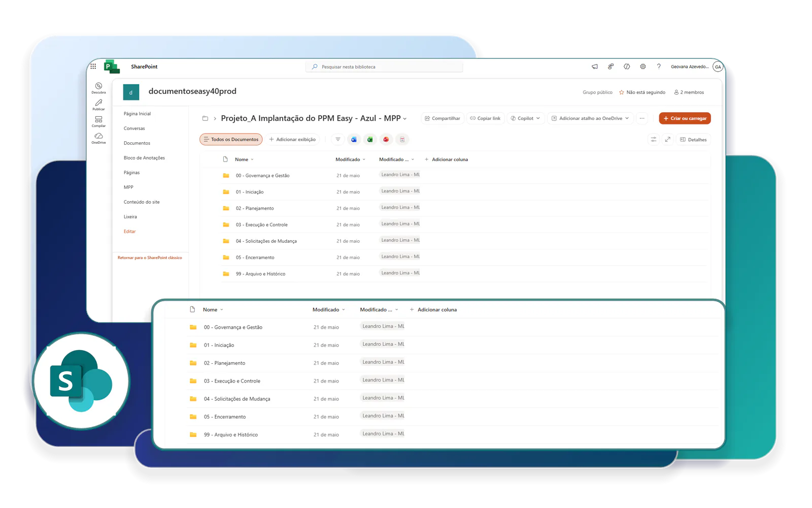Expand Adicionar atalho ao OneDrive dropdown

coord(627,118)
